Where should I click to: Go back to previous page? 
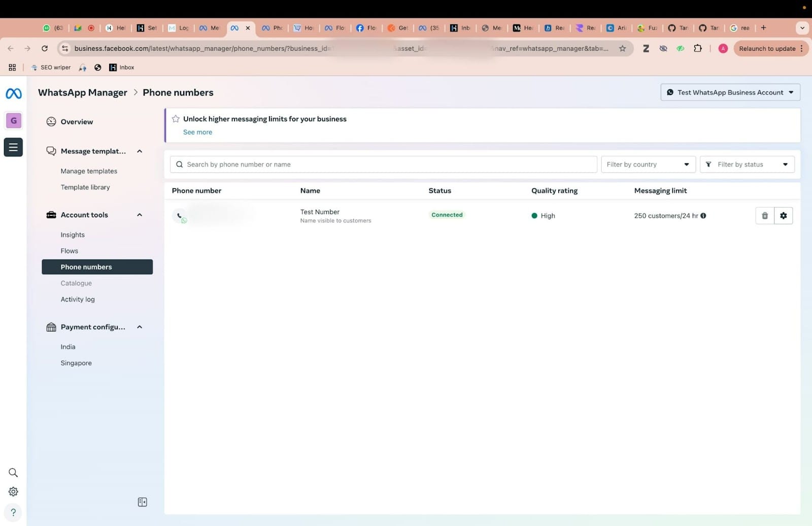coord(11,49)
